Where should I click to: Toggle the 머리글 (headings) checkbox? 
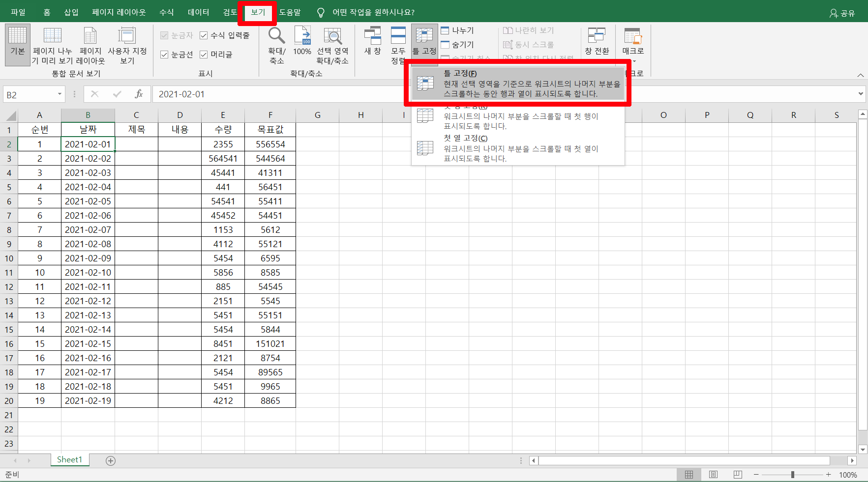click(204, 55)
